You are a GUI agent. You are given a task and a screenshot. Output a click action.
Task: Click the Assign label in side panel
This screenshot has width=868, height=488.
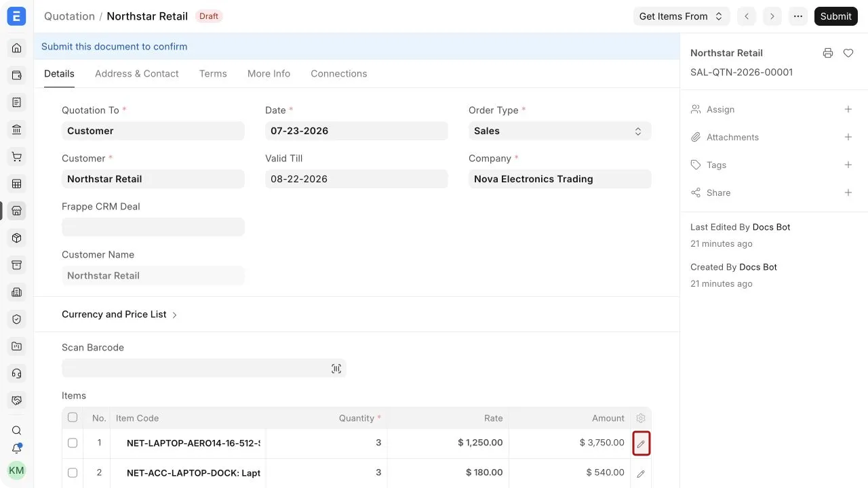tap(720, 109)
